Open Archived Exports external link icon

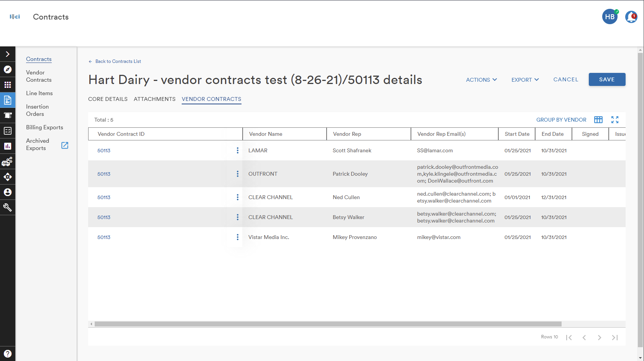click(65, 145)
